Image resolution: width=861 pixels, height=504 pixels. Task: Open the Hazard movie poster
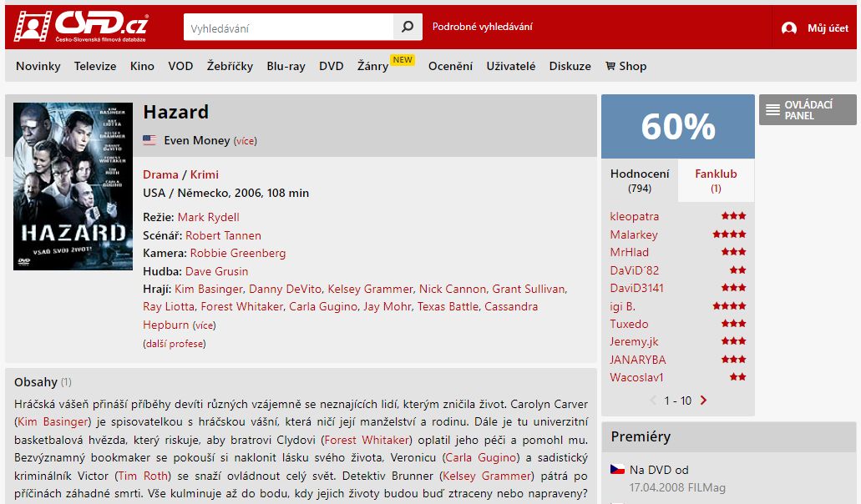[73, 186]
